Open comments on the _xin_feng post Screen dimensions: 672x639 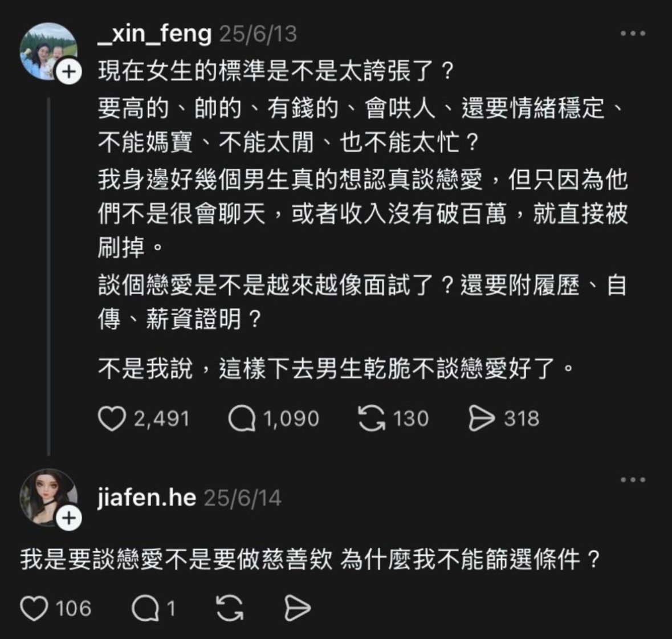(241, 419)
